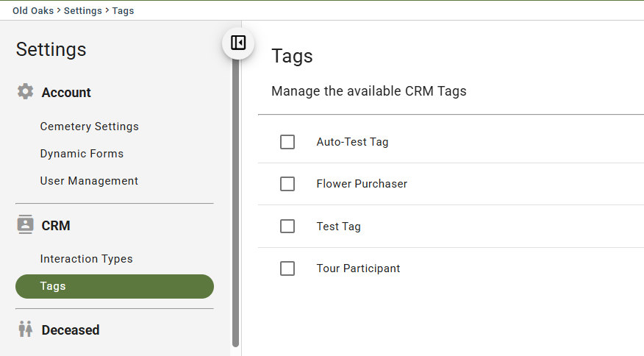Click Old Oaks breadcrumb link

coord(33,11)
